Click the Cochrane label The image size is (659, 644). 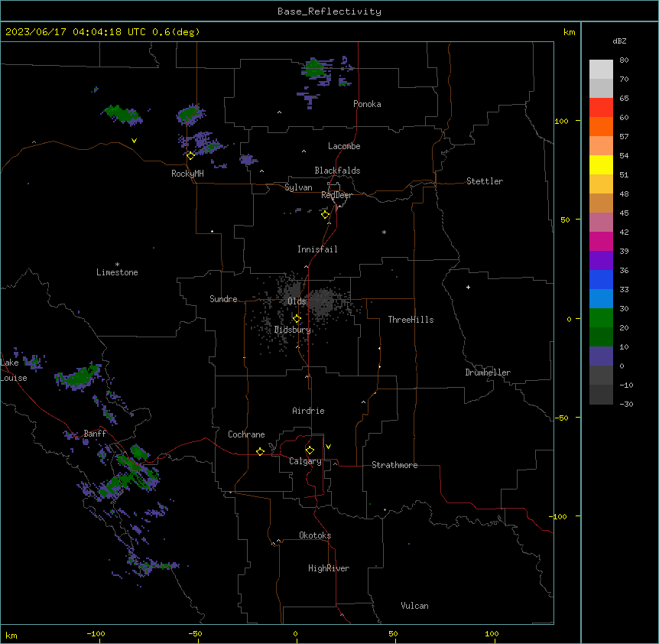(246, 434)
